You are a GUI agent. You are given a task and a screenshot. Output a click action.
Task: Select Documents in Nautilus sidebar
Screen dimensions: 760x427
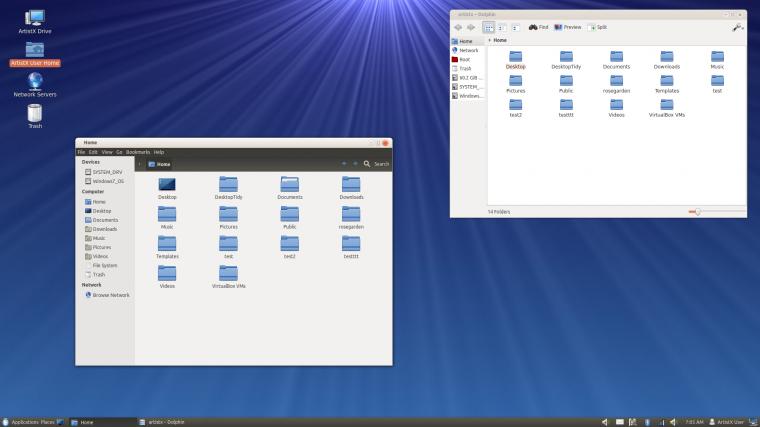tap(101, 220)
